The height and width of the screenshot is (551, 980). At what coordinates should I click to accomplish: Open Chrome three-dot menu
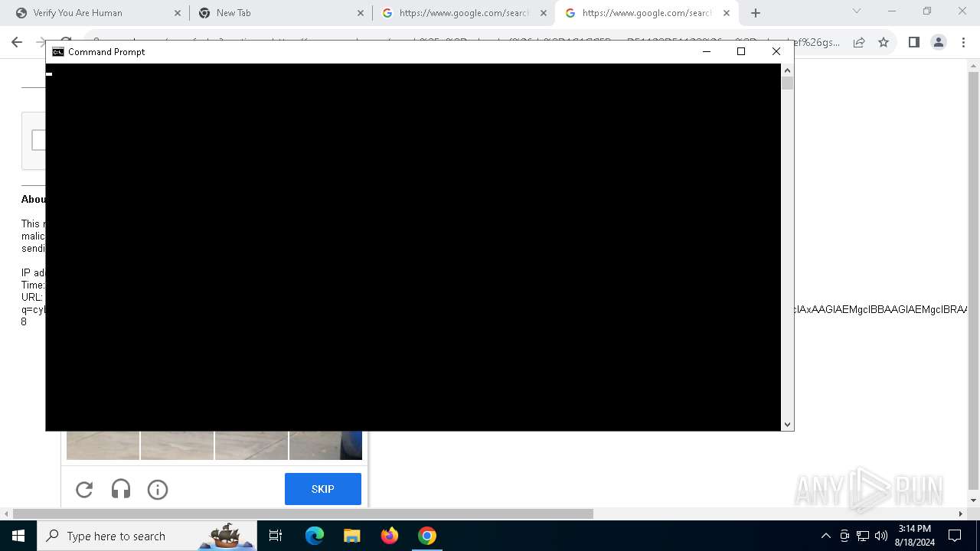(x=963, y=42)
